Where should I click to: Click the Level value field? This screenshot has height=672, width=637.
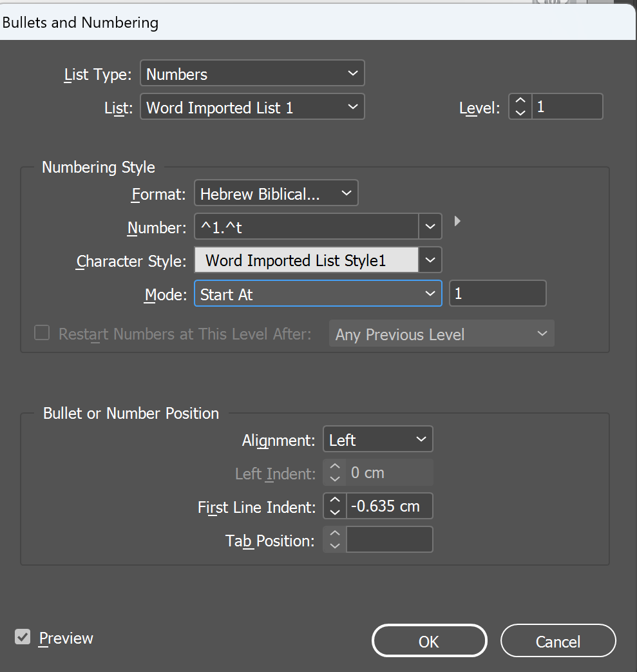(567, 107)
